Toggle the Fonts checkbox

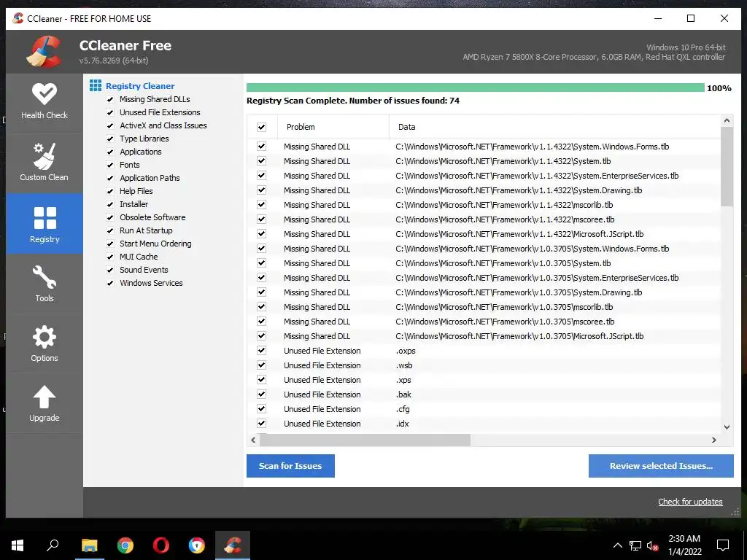tap(110, 165)
